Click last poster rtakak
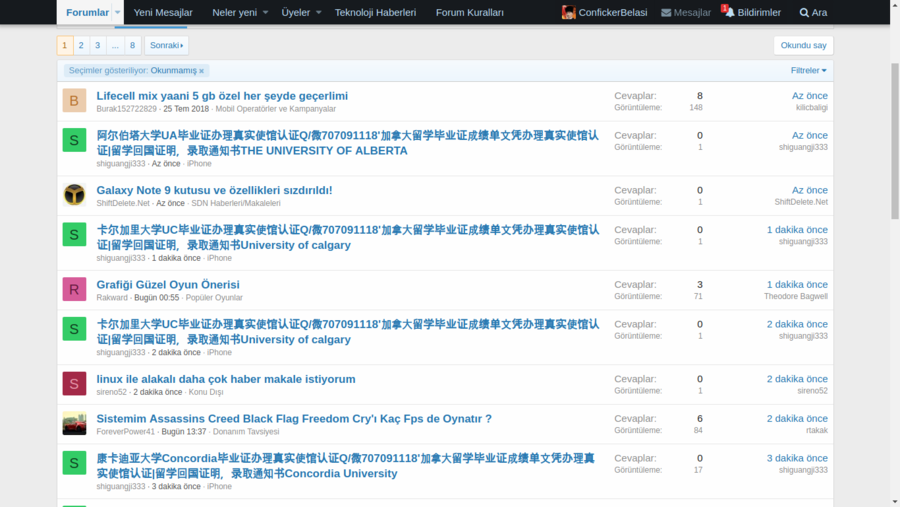900x507 pixels. 817,430
